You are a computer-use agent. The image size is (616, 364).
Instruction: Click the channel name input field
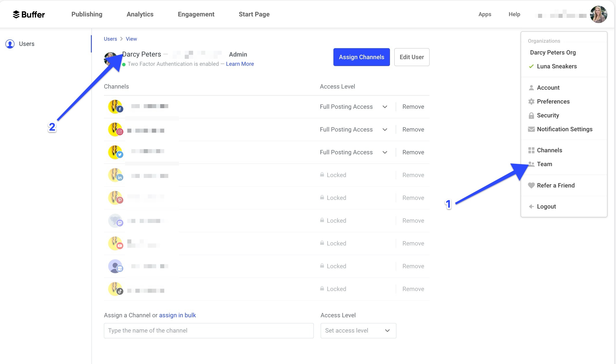(x=209, y=331)
